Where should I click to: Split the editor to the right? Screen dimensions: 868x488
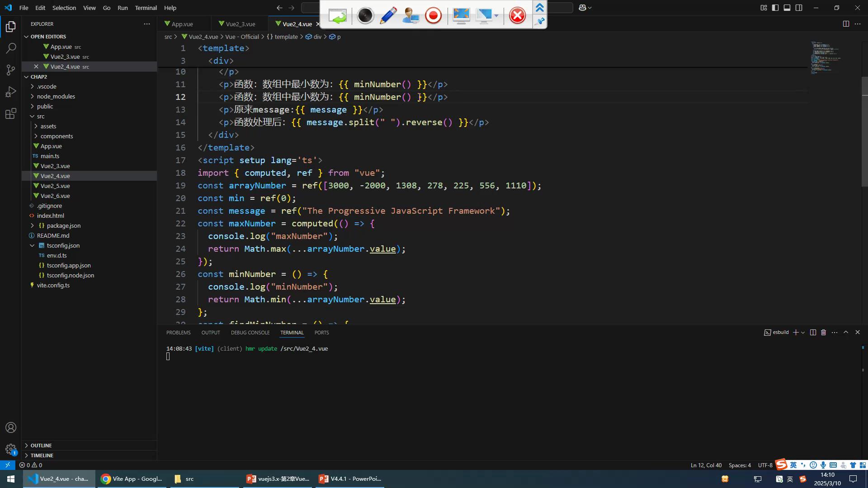click(x=846, y=24)
